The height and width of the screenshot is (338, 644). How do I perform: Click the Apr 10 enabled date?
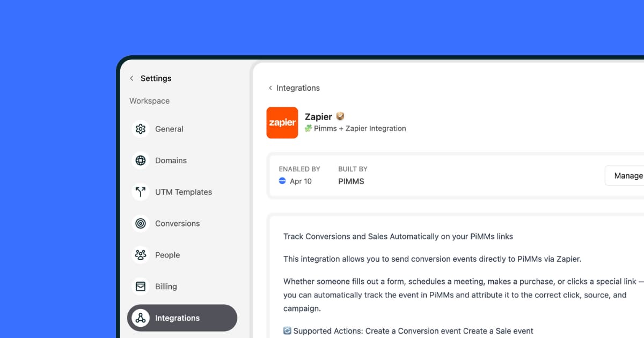tap(301, 181)
